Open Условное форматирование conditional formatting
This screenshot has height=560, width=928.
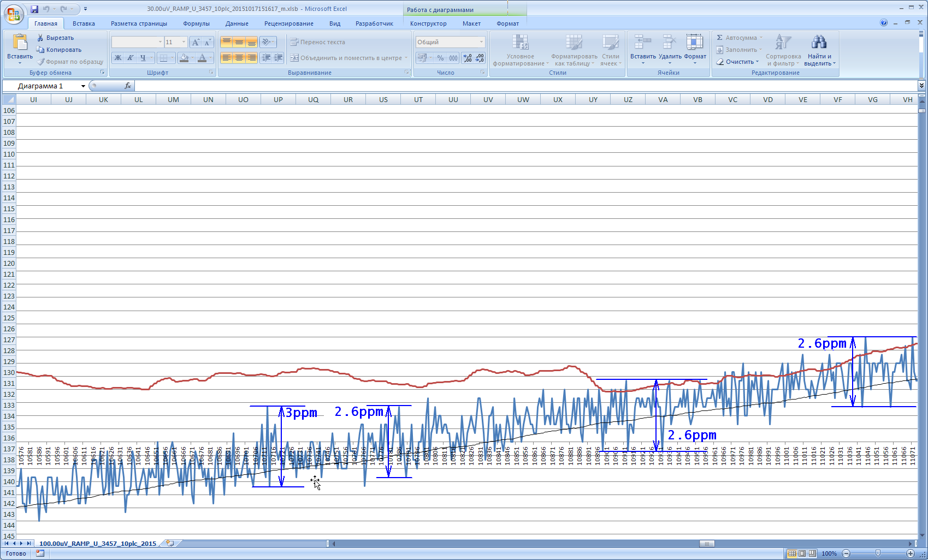point(520,50)
